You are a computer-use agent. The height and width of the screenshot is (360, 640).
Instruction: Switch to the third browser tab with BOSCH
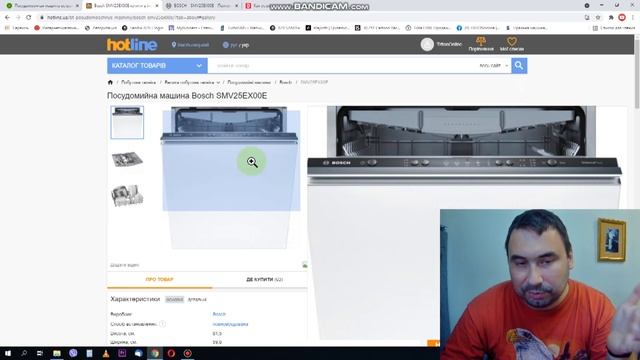(202, 6)
